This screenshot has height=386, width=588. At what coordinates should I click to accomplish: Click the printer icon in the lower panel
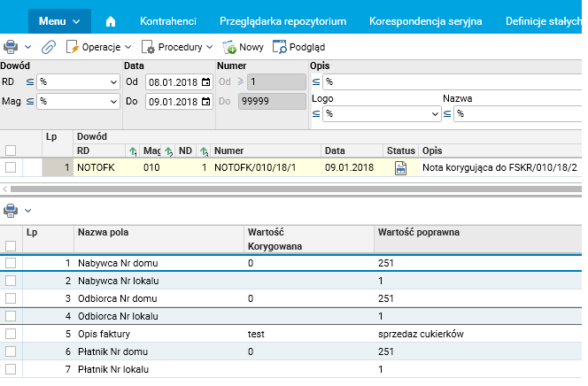pyautogui.click(x=11, y=210)
